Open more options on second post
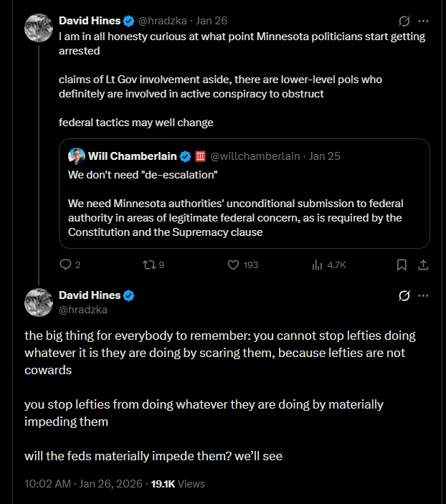Viewport: 446px width, 504px height. 424,295
